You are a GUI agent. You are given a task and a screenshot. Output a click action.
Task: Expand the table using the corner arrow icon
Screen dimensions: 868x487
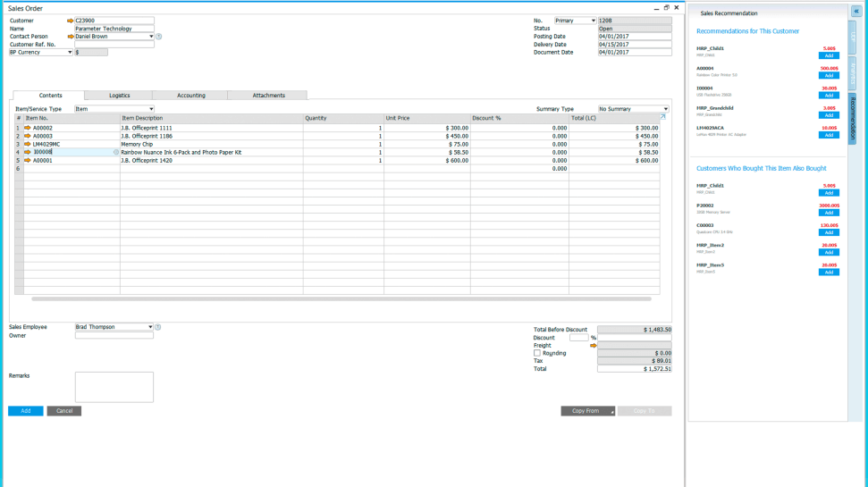[662, 117]
